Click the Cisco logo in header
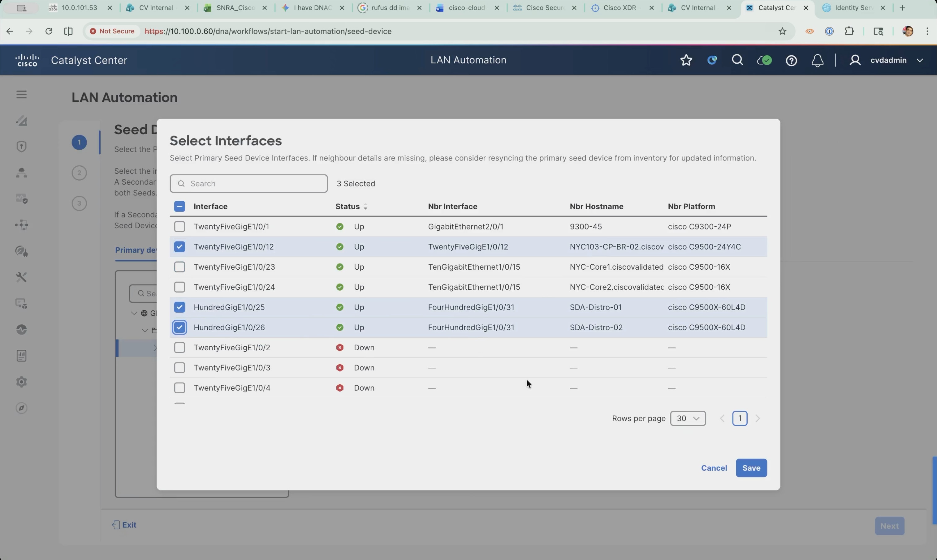This screenshot has width=937, height=560. 27,60
